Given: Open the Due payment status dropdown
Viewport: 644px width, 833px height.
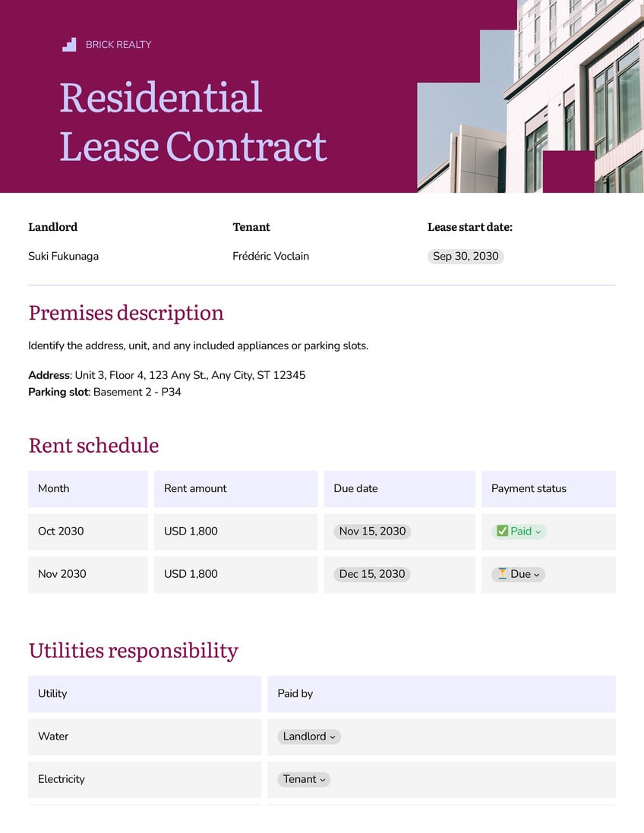Looking at the screenshot, I should pyautogui.click(x=519, y=574).
